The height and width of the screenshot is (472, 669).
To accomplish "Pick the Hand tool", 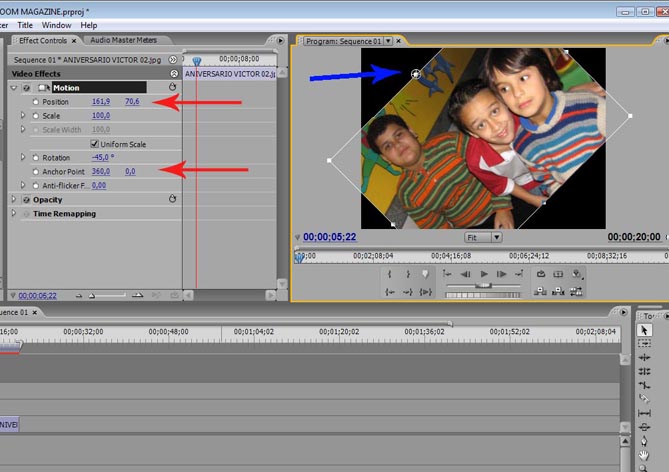I will [x=645, y=455].
